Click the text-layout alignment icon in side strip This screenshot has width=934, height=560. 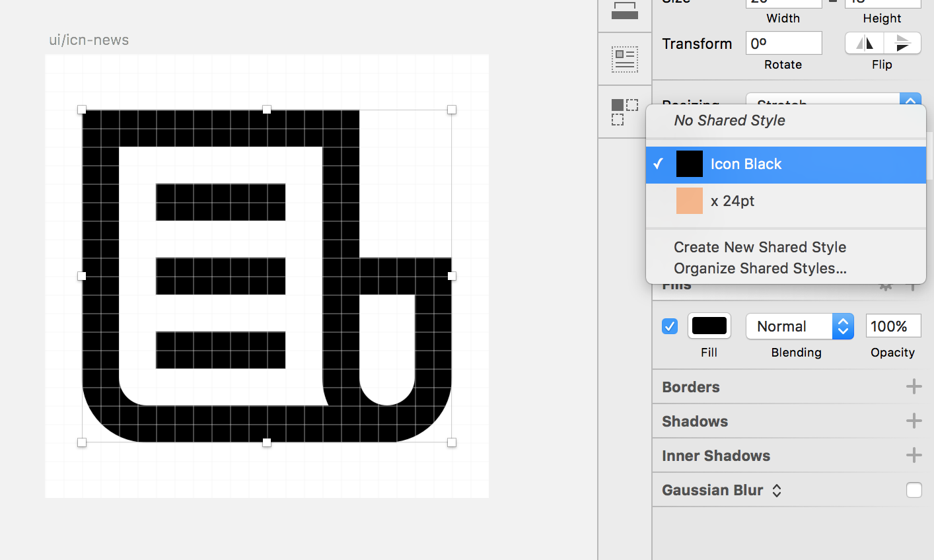[624, 59]
